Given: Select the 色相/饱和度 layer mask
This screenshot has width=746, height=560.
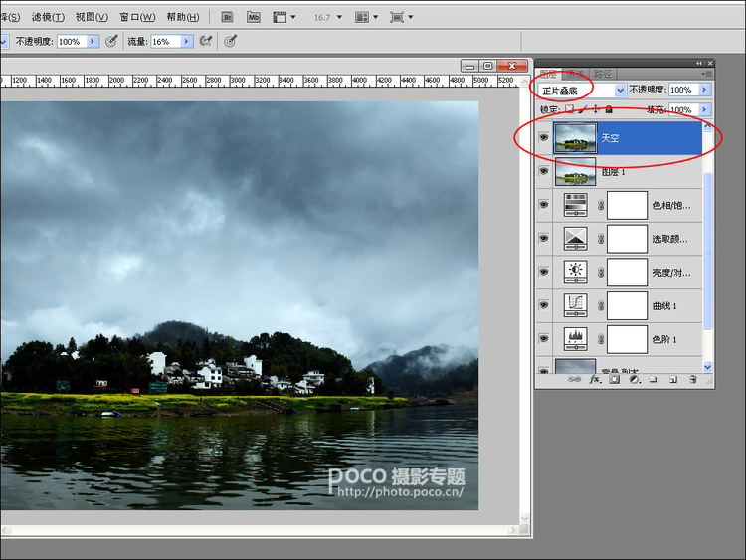Looking at the screenshot, I should (x=627, y=205).
